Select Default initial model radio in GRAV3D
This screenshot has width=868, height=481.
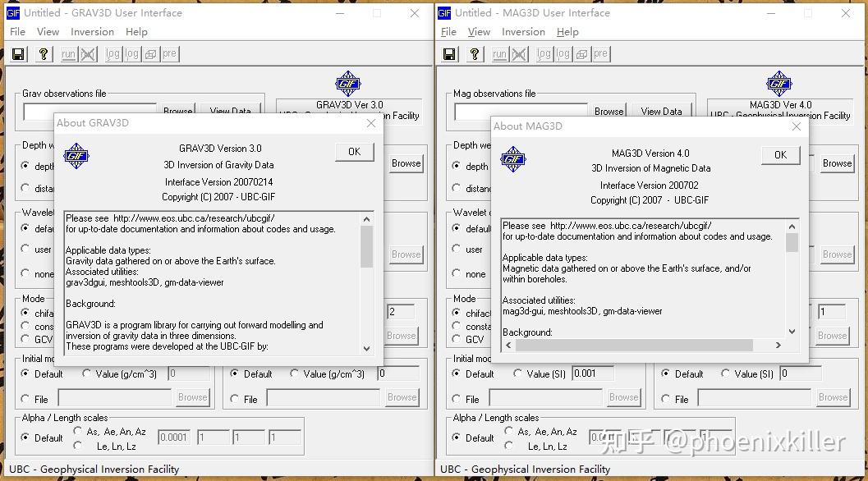click(25, 373)
